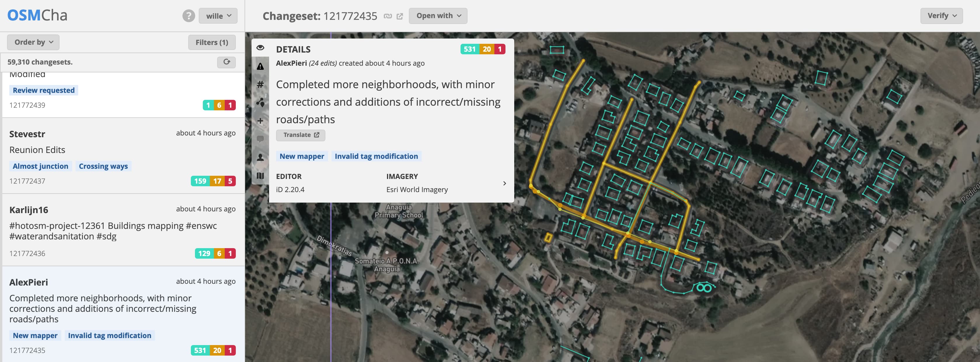Copy changeset link icon next to ID
The height and width of the screenshot is (362, 980).
(x=387, y=16)
